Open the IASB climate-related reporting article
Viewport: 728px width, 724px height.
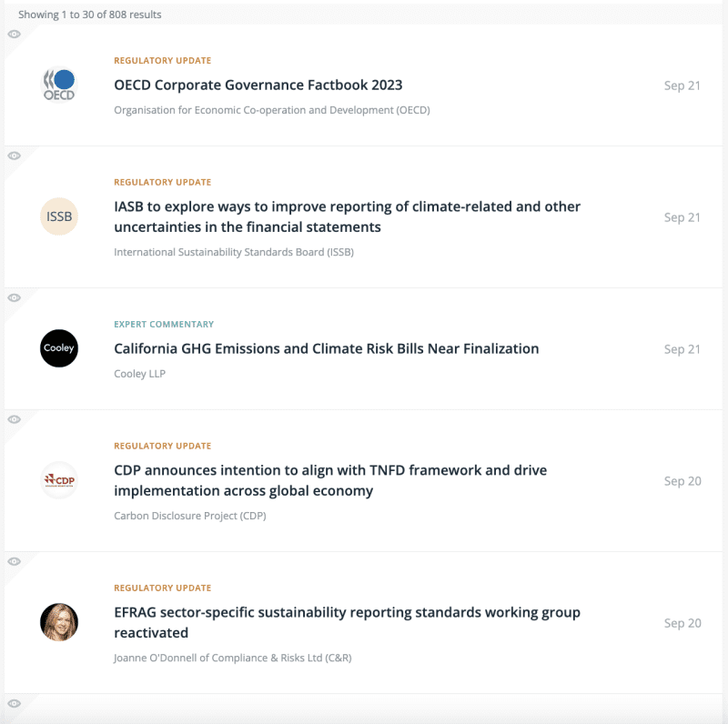coord(346,217)
